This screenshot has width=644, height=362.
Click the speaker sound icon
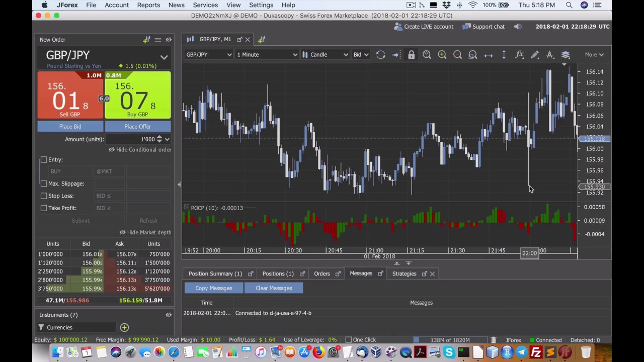[518, 27]
